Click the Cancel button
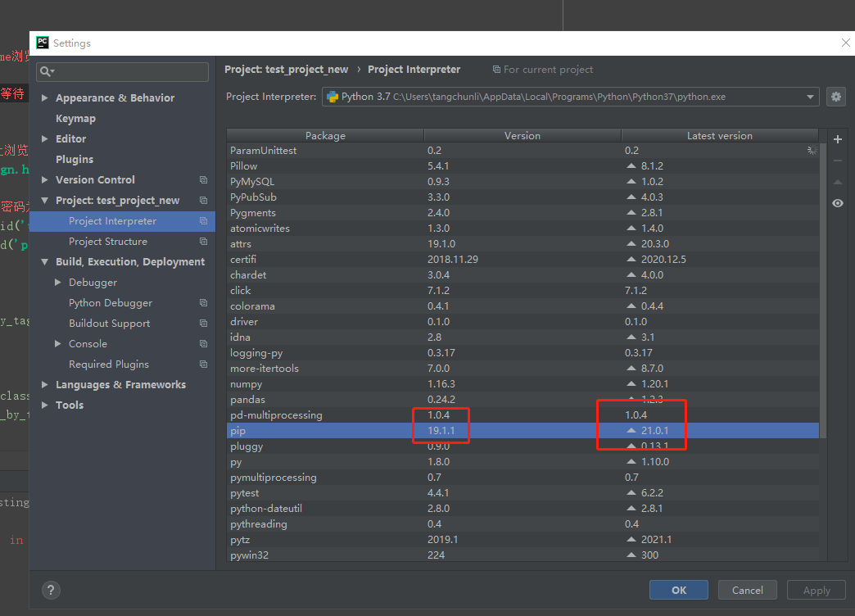 pyautogui.click(x=747, y=590)
